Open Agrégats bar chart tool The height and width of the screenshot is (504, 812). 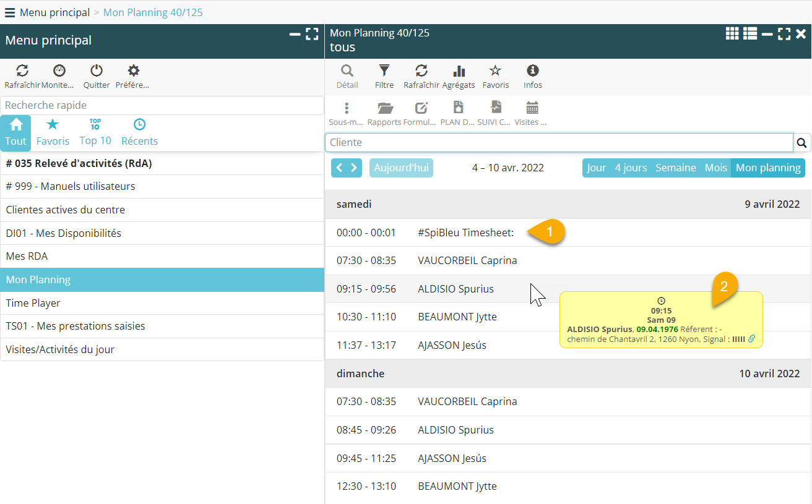(x=459, y=71)
